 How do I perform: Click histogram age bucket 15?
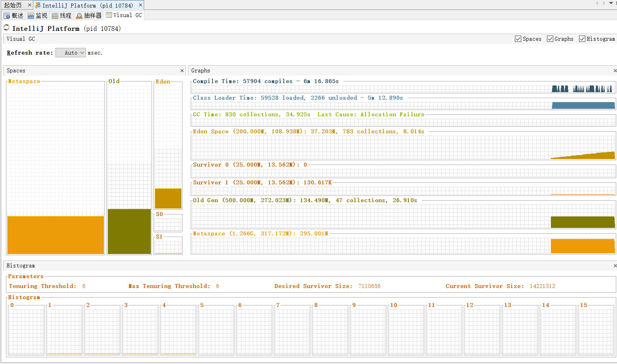point(596,331)
